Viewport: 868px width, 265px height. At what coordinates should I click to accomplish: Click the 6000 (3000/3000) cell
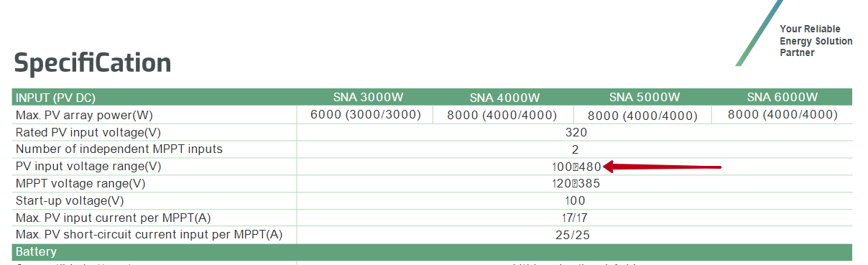[365, 114]
